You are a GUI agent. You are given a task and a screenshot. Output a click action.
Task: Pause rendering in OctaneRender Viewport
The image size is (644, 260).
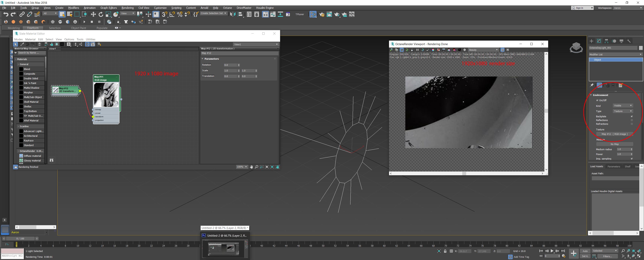click(417, 50)
